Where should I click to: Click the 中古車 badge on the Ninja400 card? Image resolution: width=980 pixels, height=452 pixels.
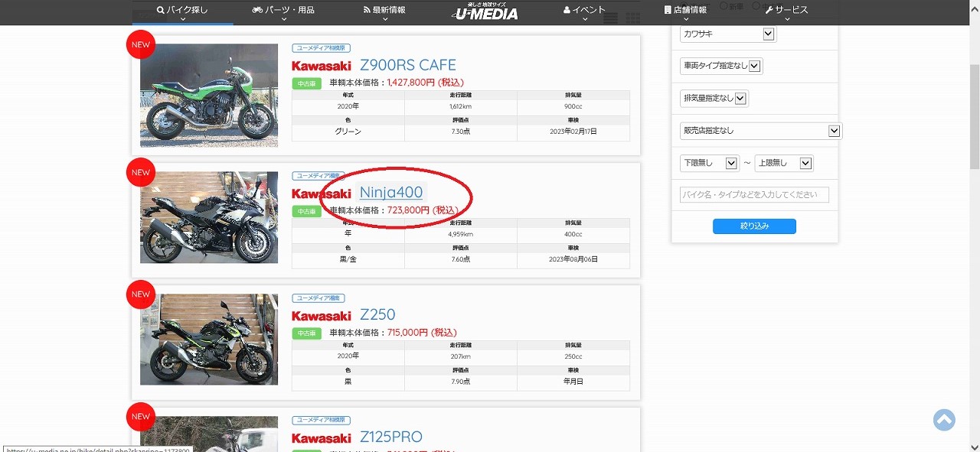point(306,211)
